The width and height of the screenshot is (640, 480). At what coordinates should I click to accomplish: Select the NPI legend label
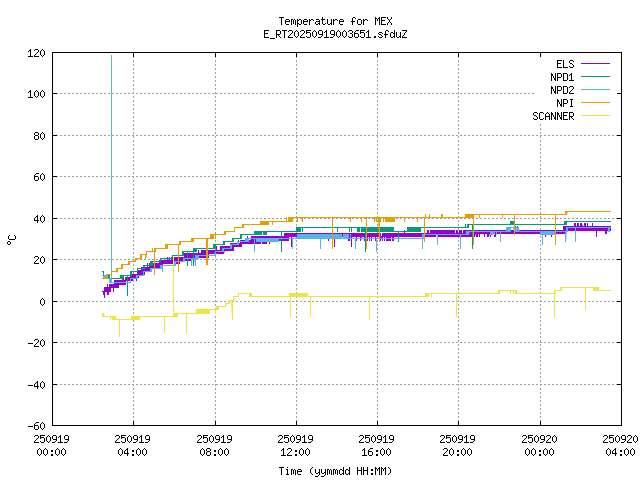(x=565, y=103)
